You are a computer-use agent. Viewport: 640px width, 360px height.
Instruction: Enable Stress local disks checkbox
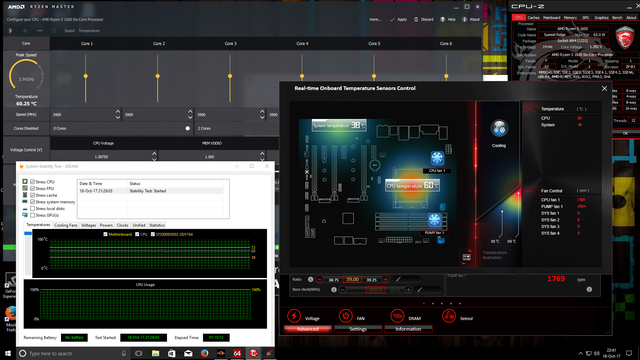pyautogui.click(x=32, y=209)
